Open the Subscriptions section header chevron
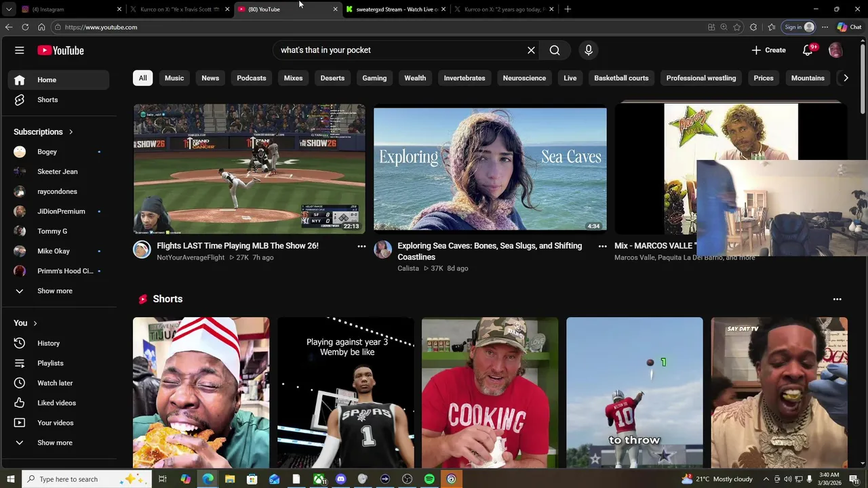 click(x=71, y=132)
